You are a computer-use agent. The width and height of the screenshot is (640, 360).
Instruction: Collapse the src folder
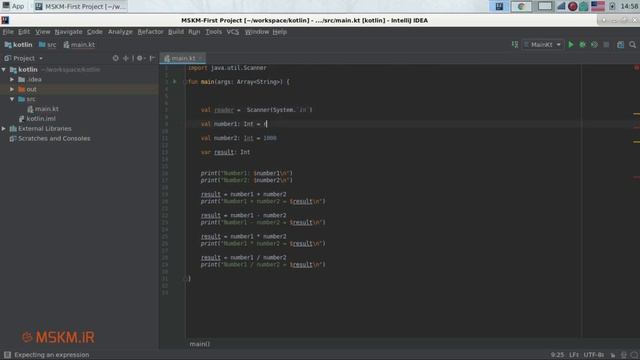pyautogui.click(x=12, y=99)
